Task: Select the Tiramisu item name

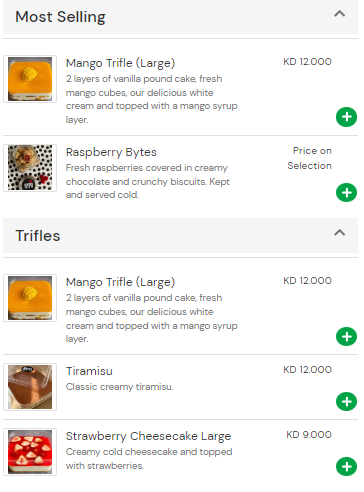Action: pyautogui.click(x=89, y=371)
